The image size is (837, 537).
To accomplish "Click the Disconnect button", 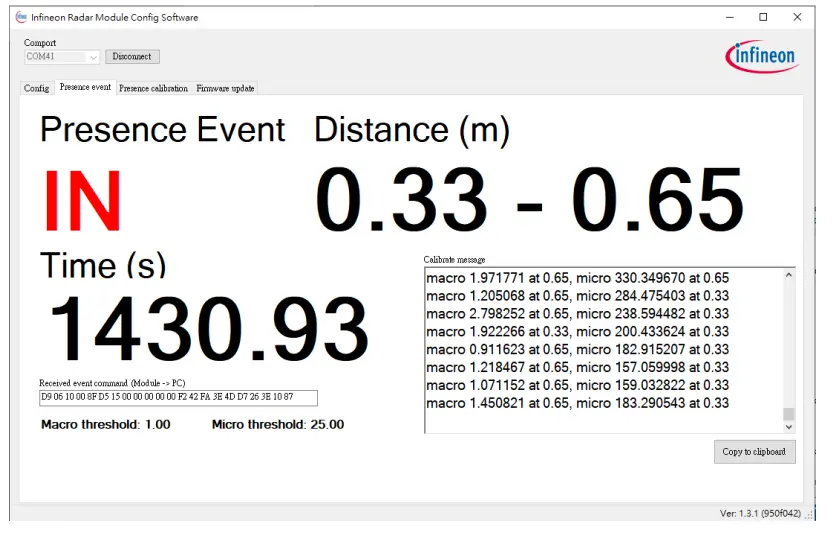I will pos(132,57).
